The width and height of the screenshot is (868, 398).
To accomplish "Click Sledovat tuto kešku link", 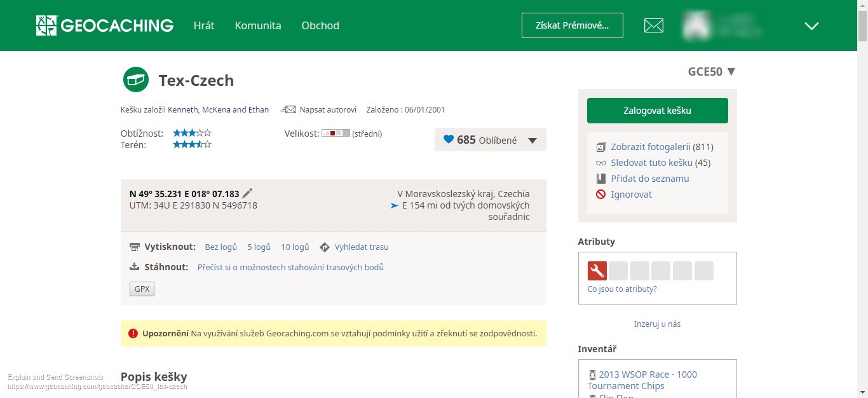I will (651, 163).
